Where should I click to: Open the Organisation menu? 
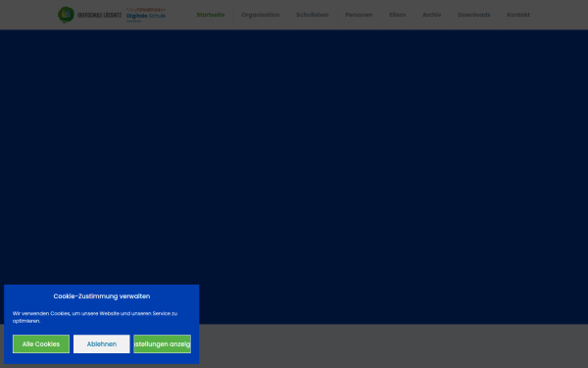261,15
